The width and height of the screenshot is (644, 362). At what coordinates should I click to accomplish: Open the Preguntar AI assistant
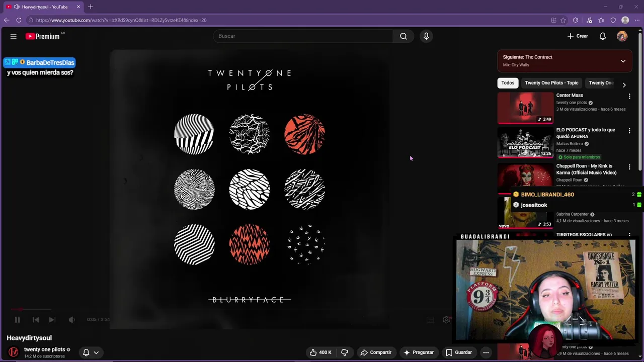point(419,352)
